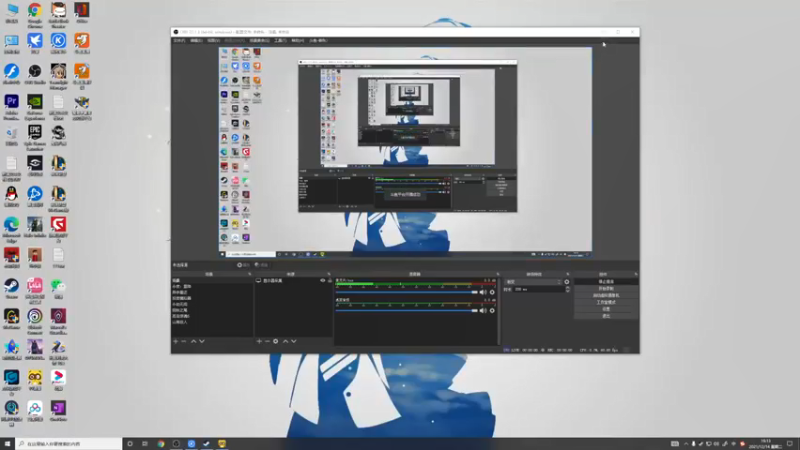Toggle lock icon of Display Capture source
This screenshot has width=800, height=450.
330,281
